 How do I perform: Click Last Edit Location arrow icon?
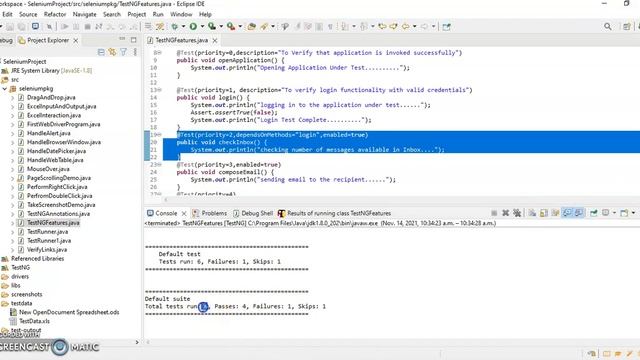click(x=382, y=27)
